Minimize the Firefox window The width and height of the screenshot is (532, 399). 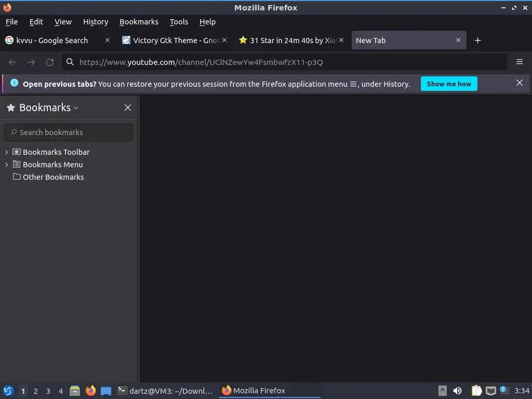pos(503,7)
